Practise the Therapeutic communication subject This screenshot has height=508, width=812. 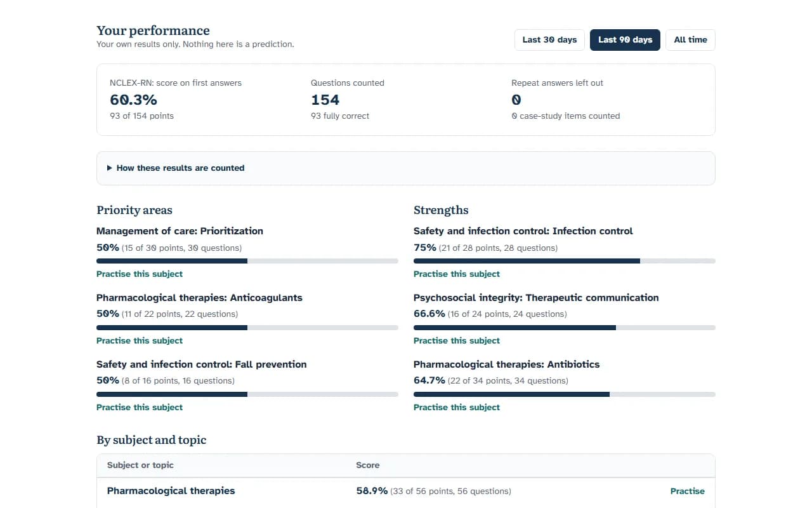(457, 341)
